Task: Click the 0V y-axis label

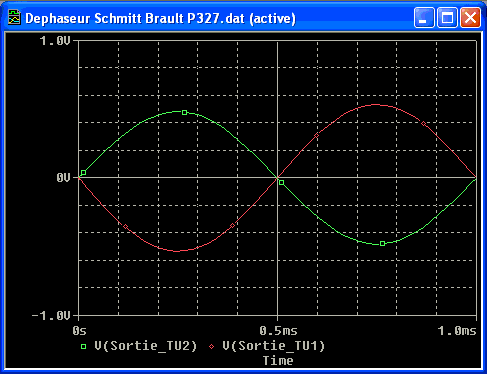Action: [x=63, y=178]
